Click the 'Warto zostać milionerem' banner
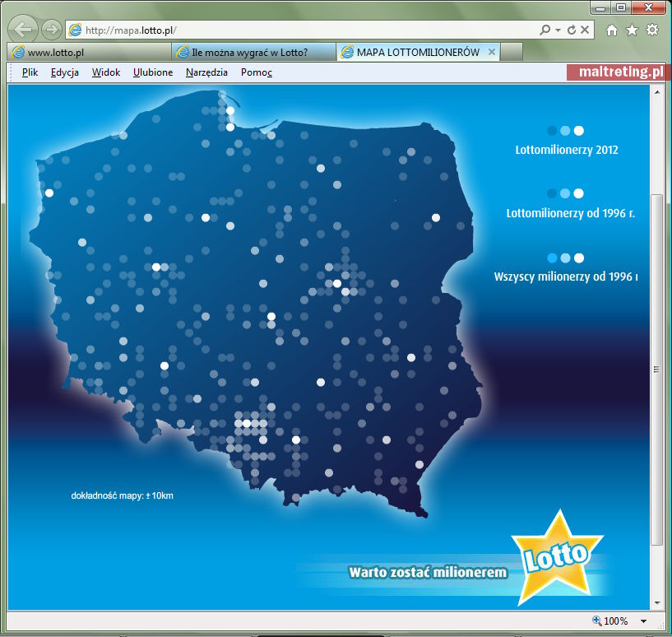The width and height of the screenshot is (672, 637). (x=428, y=573)
